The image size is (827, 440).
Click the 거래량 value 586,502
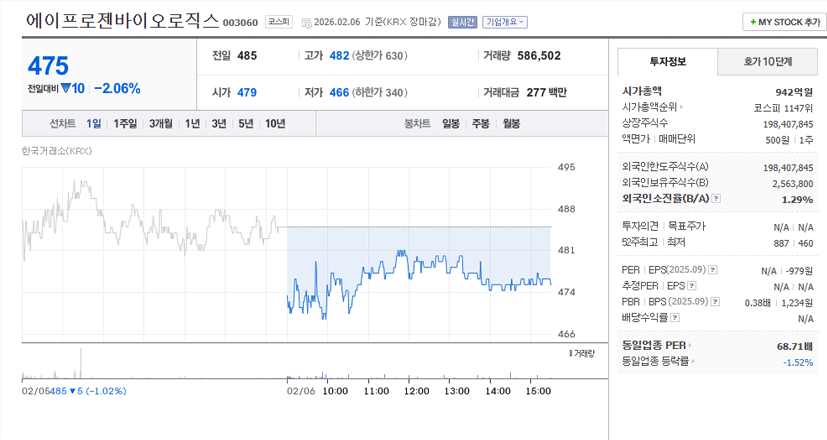click(539, 55)
